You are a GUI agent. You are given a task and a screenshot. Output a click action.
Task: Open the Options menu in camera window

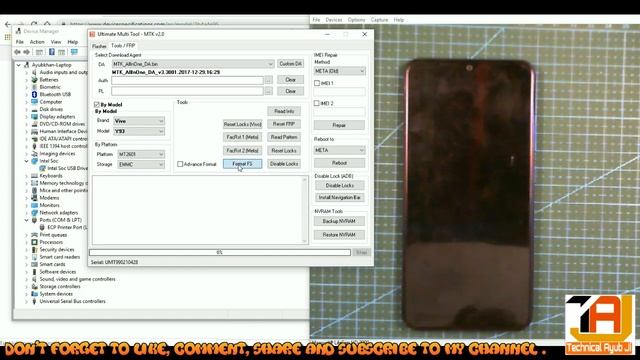pos(356,20)
